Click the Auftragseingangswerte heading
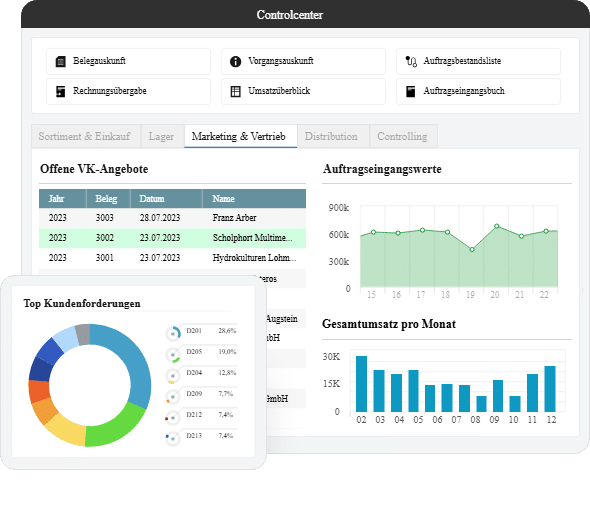Screen dimensions: 590x518 click(x=382, y=169)
